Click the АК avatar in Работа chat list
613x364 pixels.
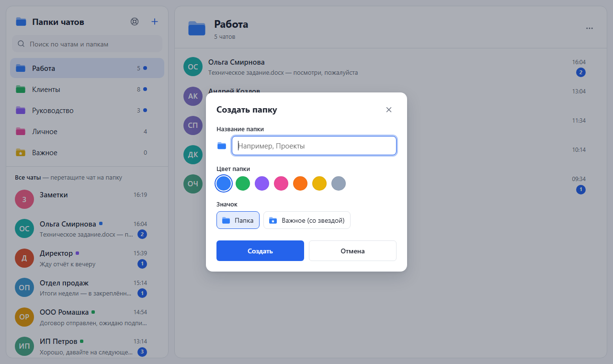[193, 96]
